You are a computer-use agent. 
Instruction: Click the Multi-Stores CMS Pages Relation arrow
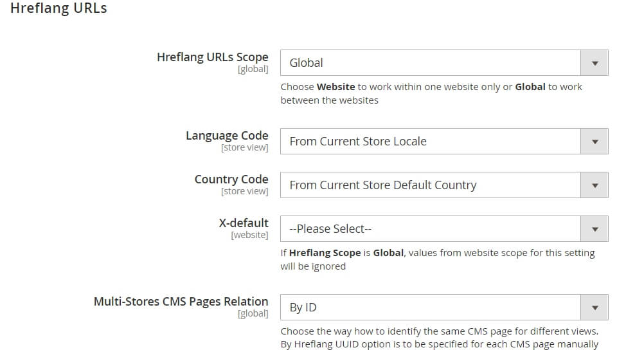(595, 308)
